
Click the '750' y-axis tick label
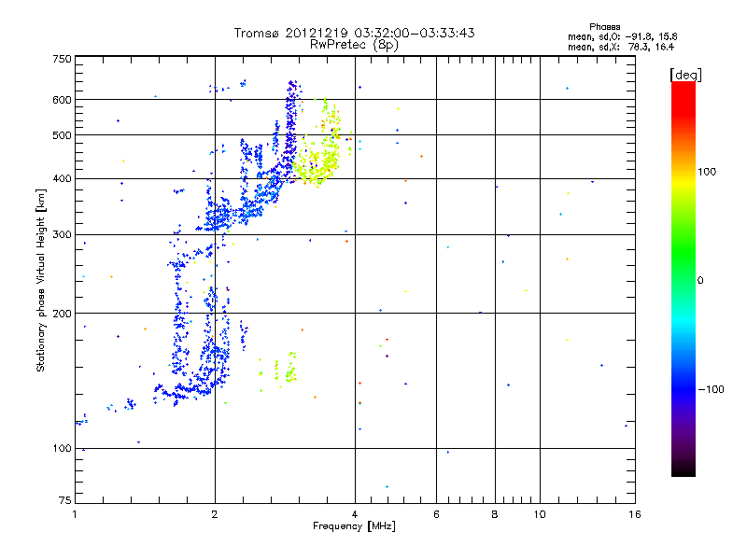tap(62, 59)
